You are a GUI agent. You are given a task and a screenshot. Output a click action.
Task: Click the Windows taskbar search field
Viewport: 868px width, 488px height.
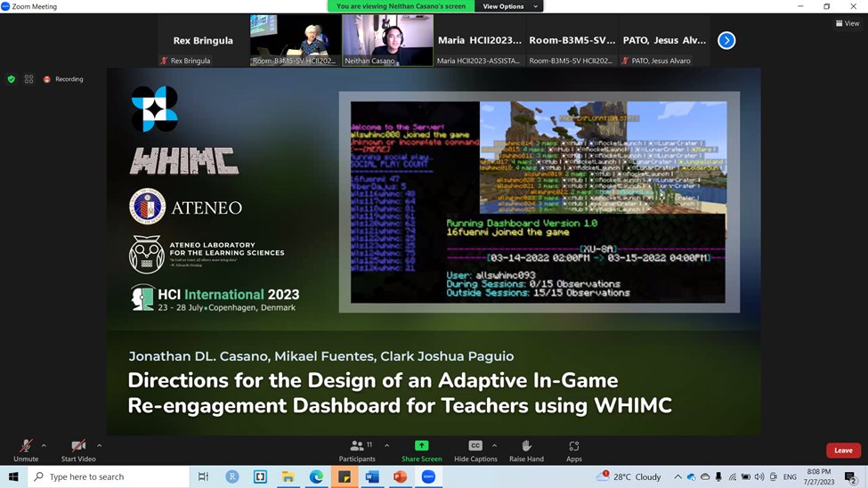[109, 476]
